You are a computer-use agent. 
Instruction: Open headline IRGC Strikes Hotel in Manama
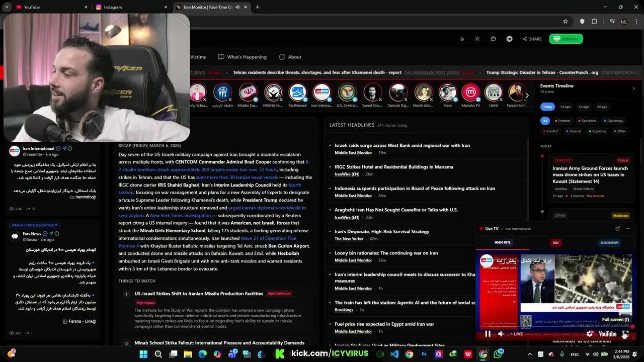(x=394, y=167)
